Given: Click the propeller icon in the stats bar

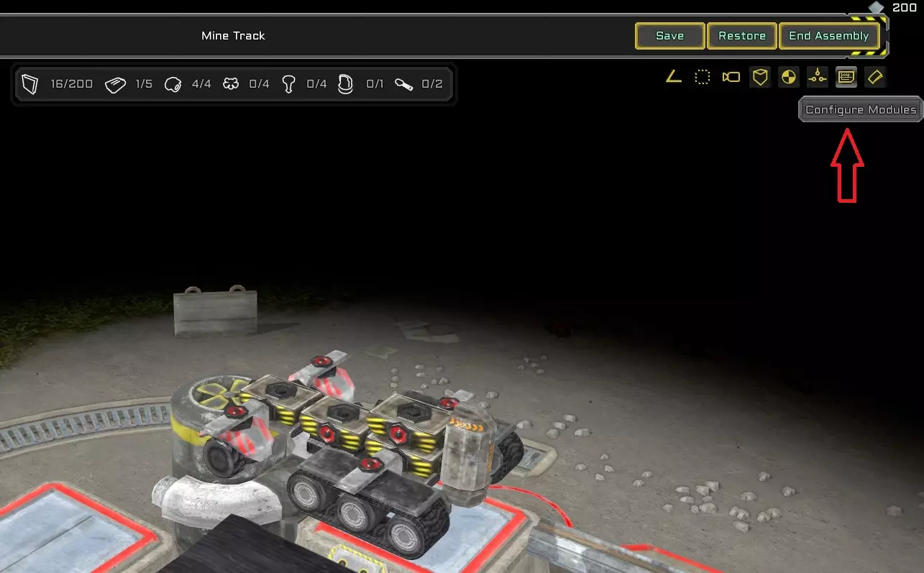Looking at the screenshot, I should (x=231, y=85).
